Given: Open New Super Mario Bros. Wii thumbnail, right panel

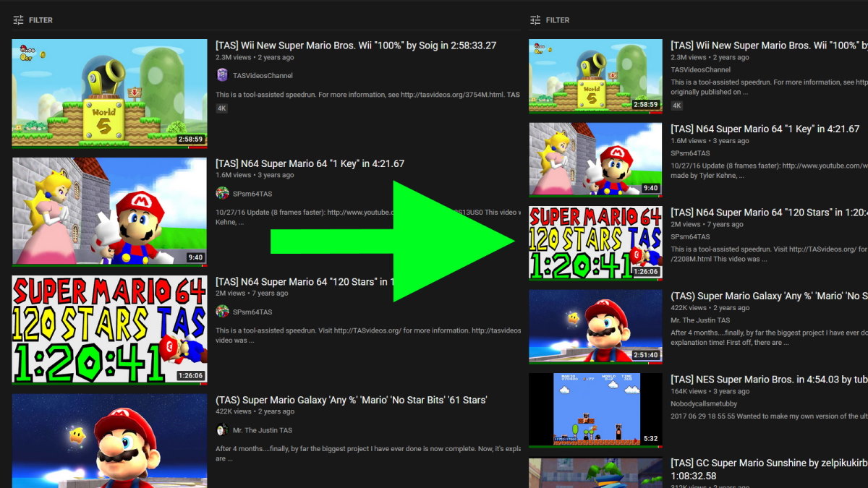Looking at the screenshot, I should coord(595,76).
